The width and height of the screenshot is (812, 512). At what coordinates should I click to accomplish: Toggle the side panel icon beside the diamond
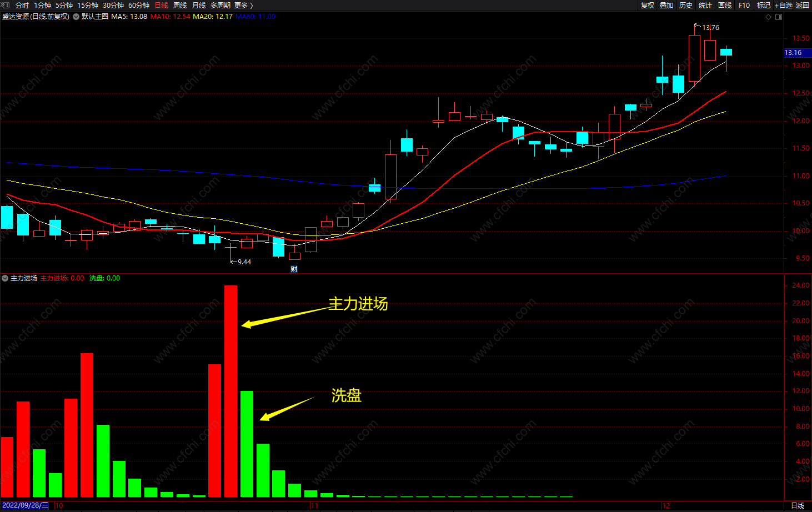pyautogui.click(x=779, y=17)
